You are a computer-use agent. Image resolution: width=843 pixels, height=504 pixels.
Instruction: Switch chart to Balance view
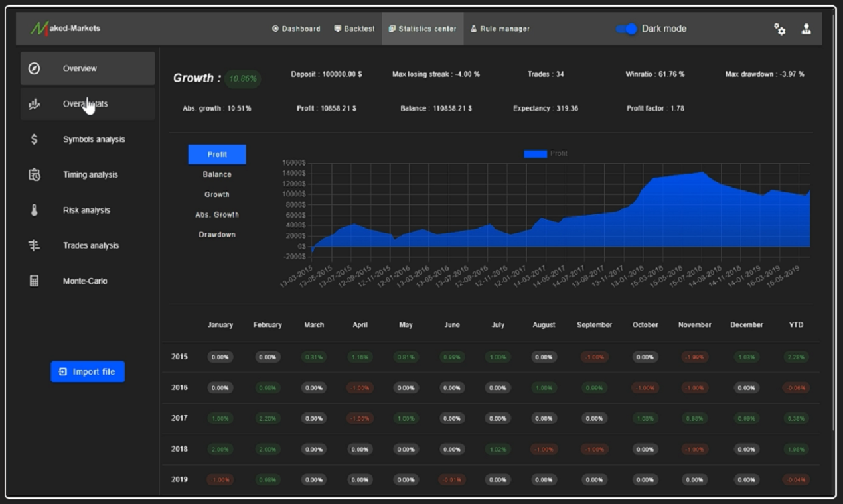tap(217, 174)
